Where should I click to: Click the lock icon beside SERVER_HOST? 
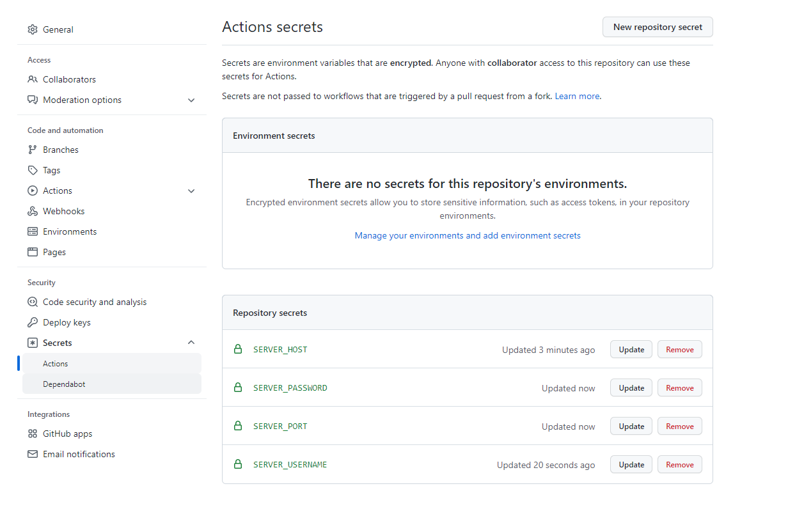(x=238, y=349)
